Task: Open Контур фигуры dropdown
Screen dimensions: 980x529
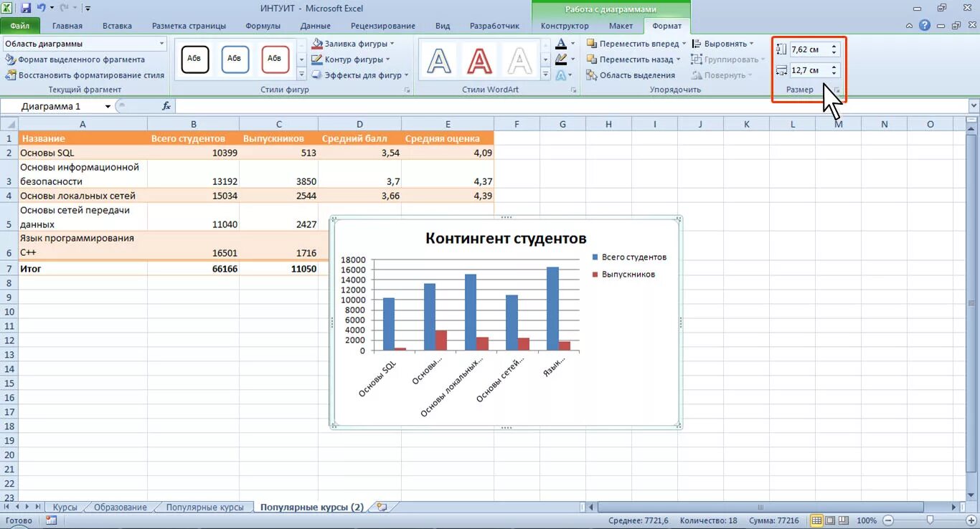Action: [352, 59]
